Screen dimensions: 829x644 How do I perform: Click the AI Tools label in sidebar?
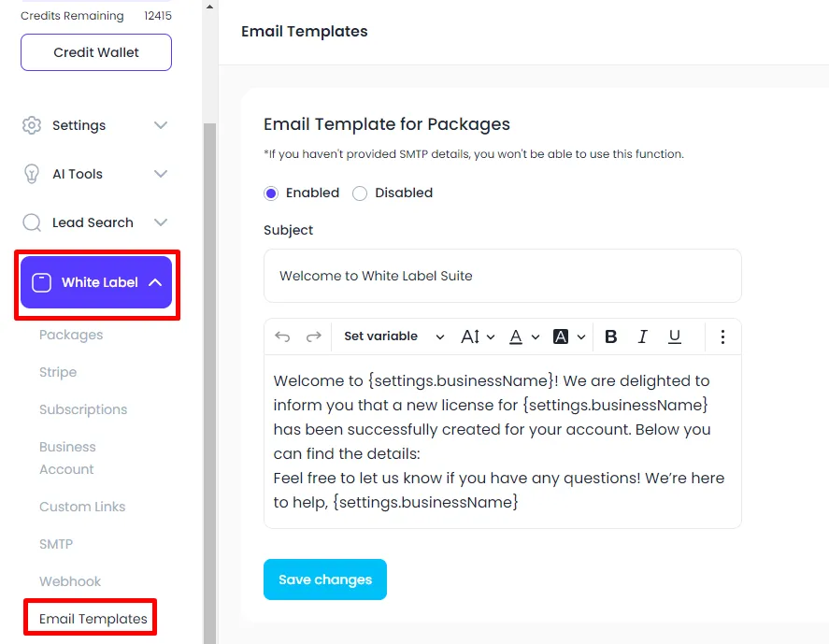click(78, 174)
